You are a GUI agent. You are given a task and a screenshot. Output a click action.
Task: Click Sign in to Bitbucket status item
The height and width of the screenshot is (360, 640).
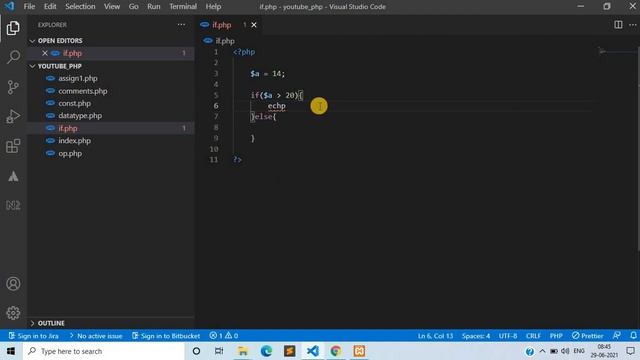(x=166, y=336)
